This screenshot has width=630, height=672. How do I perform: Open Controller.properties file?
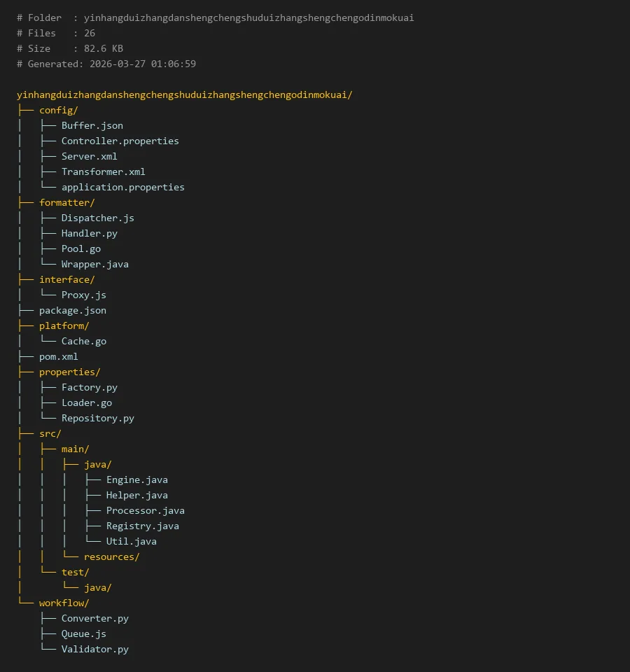pyautogui.click(x=120, y=141)
